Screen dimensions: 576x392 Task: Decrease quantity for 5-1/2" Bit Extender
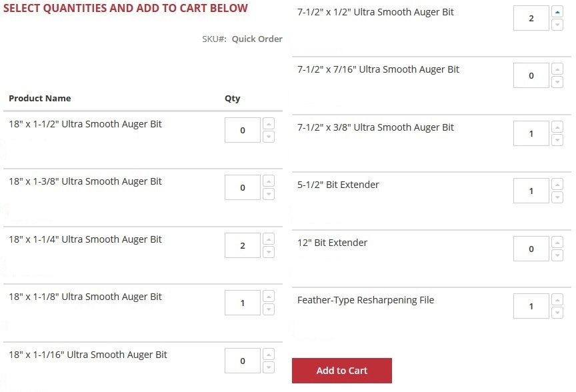click(557, 197)
